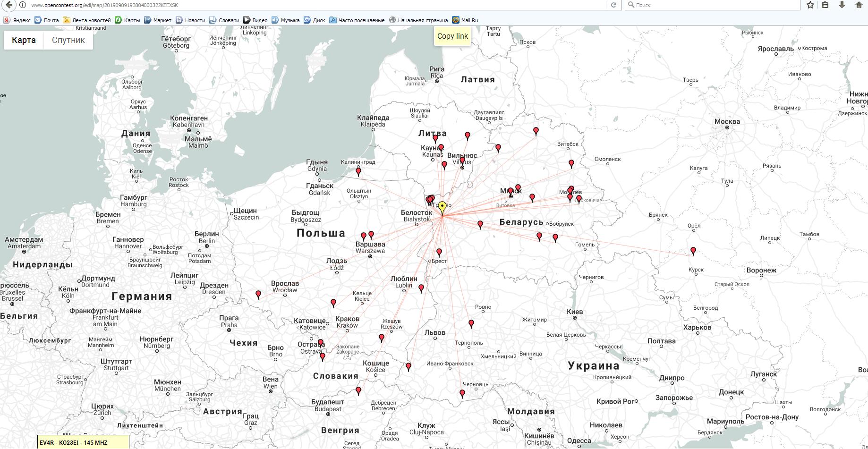868x449 pixels.
Task: Click the Украина country label
Action: (594, 365)
